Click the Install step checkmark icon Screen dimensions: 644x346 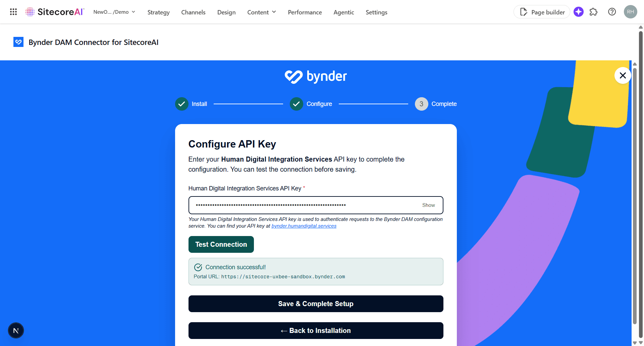pos(181,104)
